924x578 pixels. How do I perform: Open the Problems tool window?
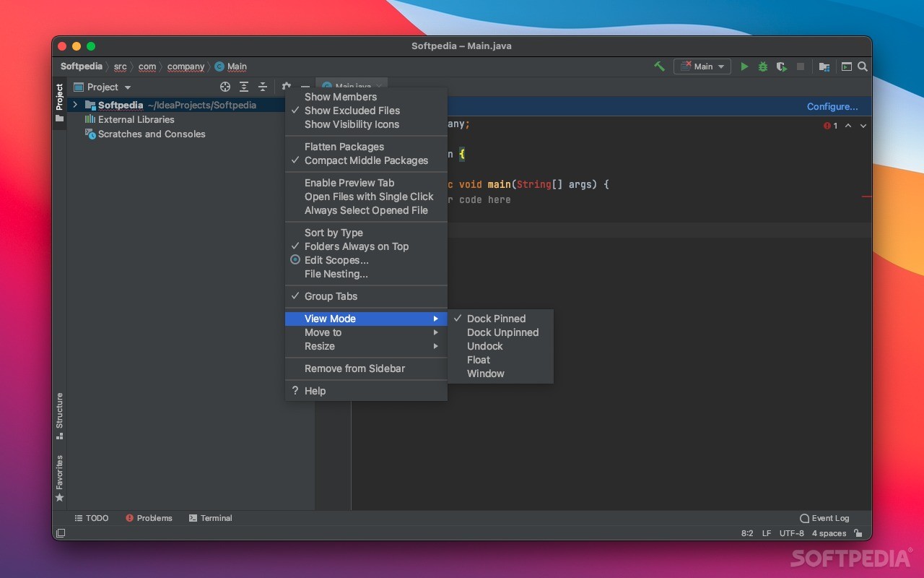149,518
